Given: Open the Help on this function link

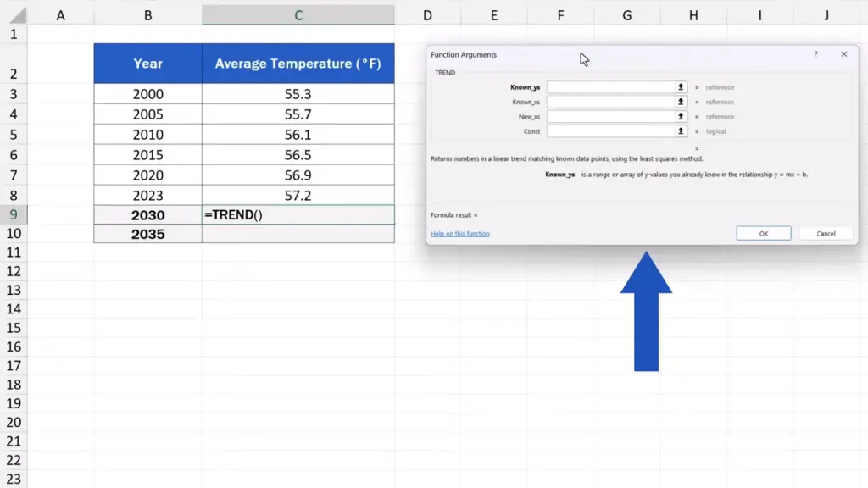Looking at the screenshot, I should 459,234.
